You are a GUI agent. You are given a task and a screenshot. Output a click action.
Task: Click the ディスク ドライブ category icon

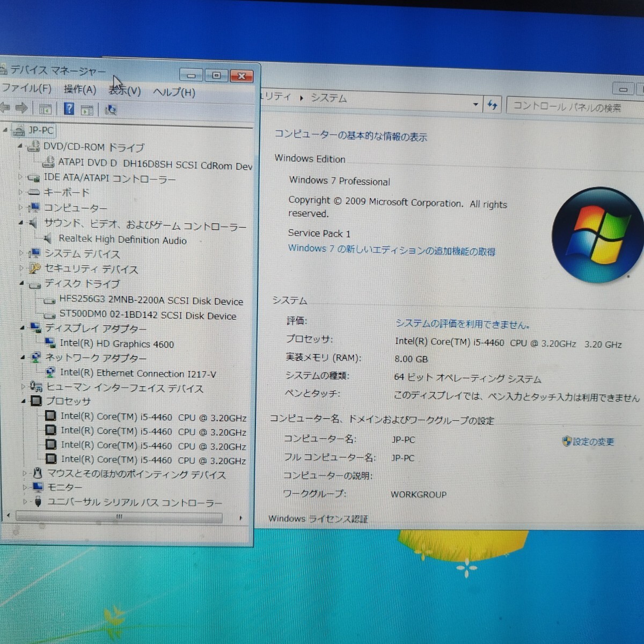coord(35,284)
